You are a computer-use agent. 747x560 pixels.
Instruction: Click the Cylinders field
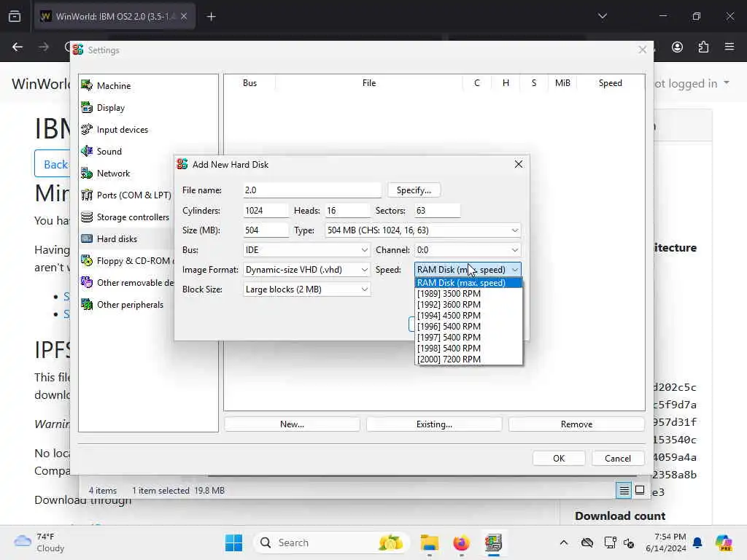click(266, 211)
